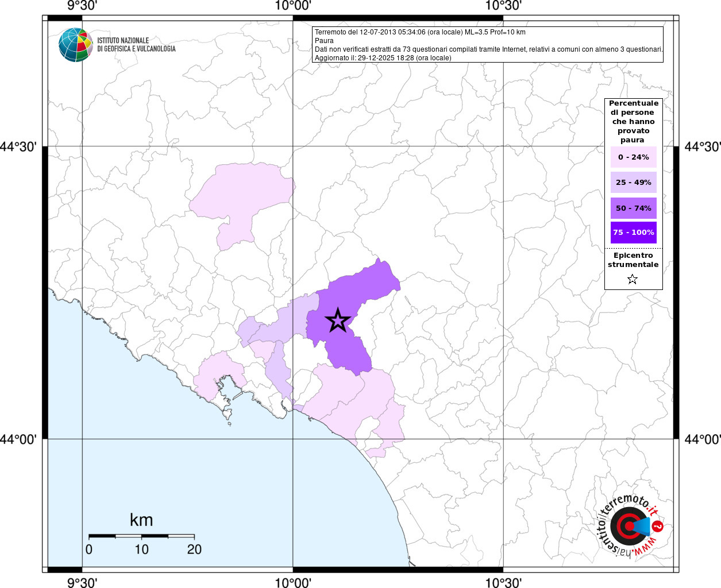Select the 50 - 74% legend swatch
This screenshot has height=588, width=721.
pyautogui.click(x=633, y=208)
